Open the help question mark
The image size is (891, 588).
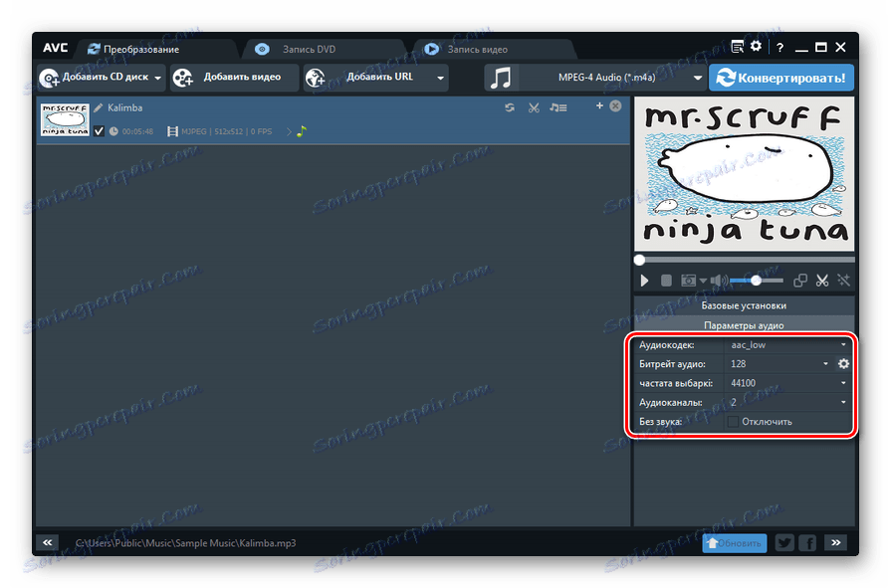tap(780, 48)
